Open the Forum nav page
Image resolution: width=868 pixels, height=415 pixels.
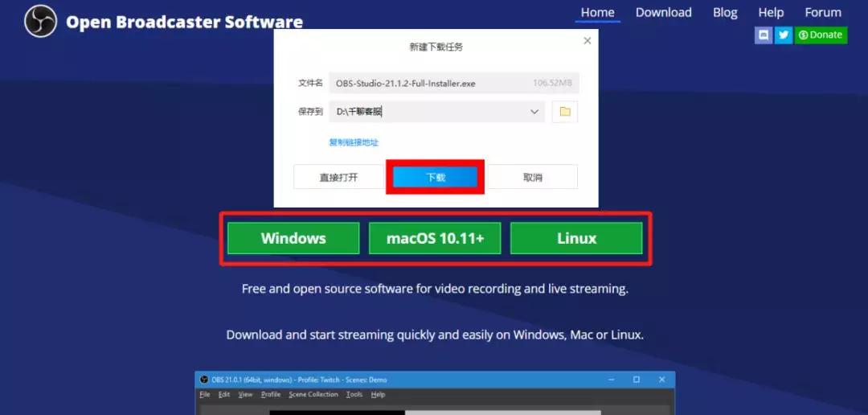coord(823,12)
